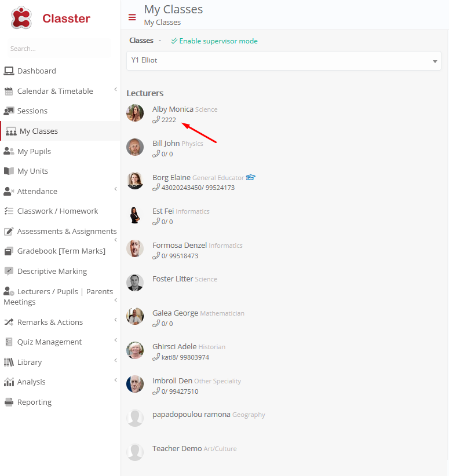Click the My Classes group icon
This screenshot has width=449, height=476.
tap(11, 131)
